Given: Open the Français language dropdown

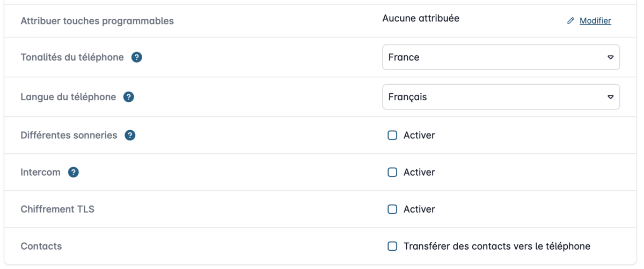Looking at the screenshot, I should click(x=501, y=97).
